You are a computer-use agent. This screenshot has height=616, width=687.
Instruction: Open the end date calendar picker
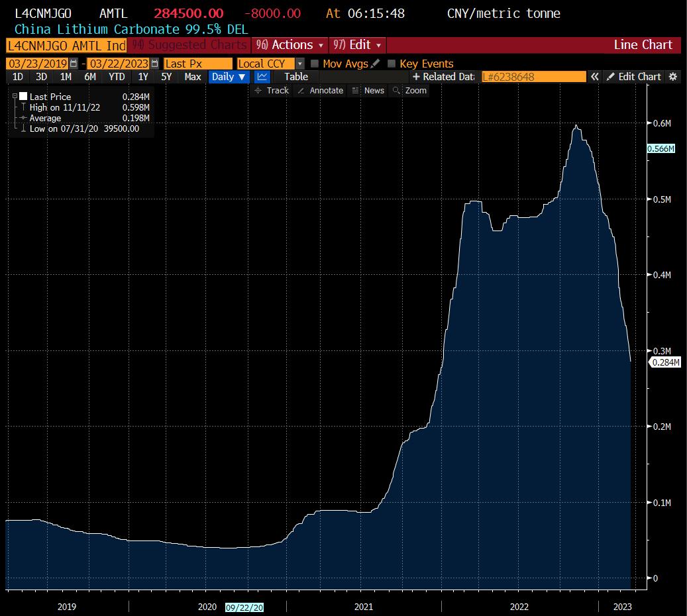(154, 64)
